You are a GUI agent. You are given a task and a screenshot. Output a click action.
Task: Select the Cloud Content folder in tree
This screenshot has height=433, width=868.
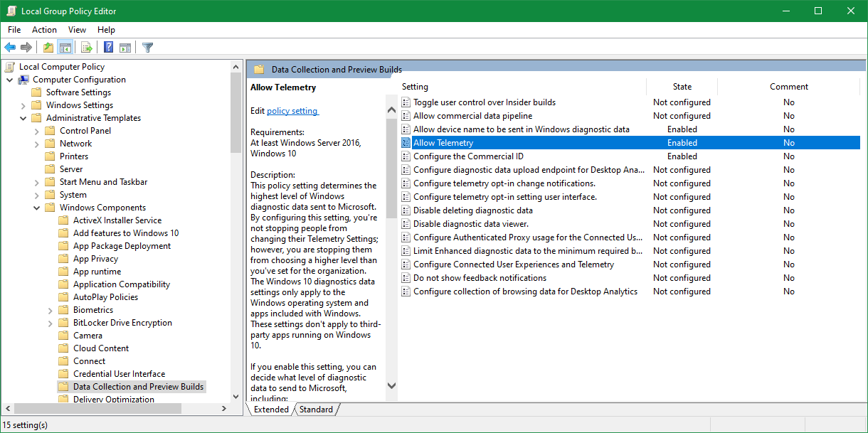click(101, 348)
